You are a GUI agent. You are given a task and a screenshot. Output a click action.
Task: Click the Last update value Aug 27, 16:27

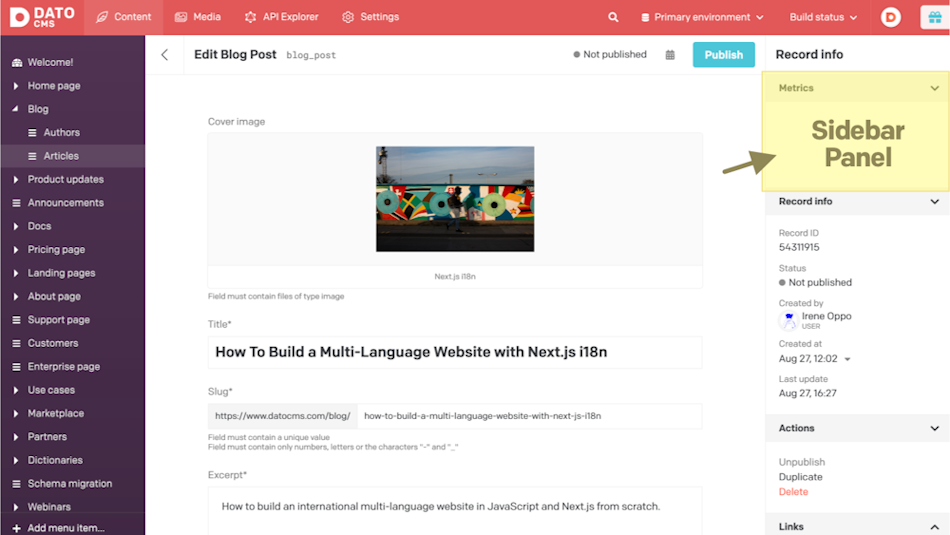tap(808, 393)
